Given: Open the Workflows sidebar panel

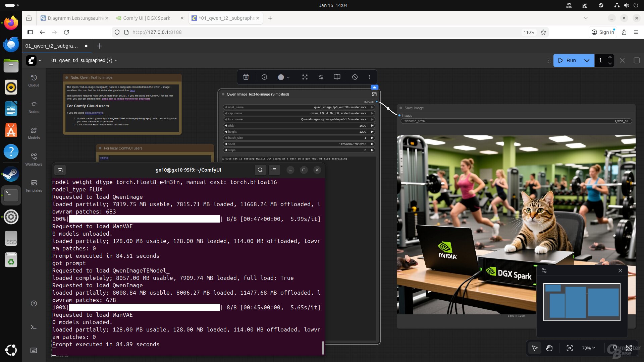Looking at the screenshot, I should click(34, 159).
